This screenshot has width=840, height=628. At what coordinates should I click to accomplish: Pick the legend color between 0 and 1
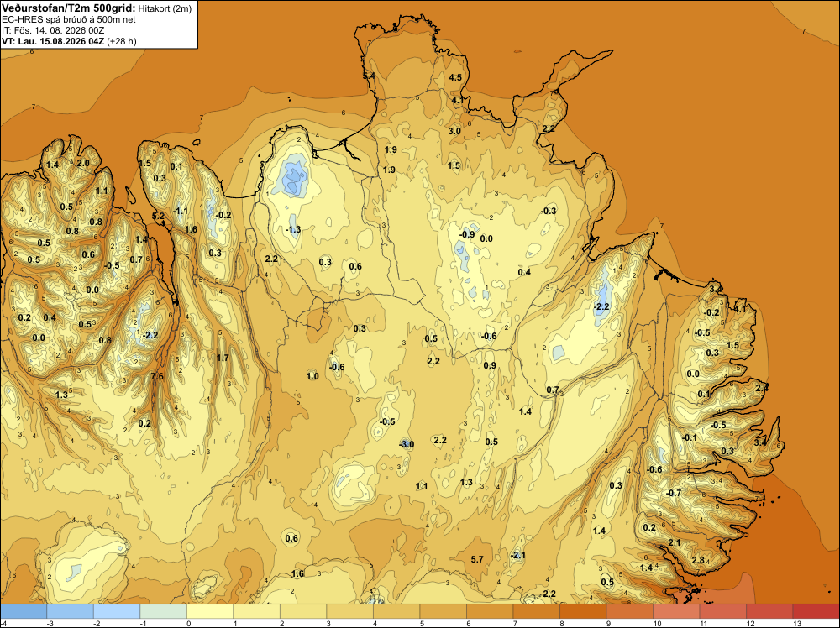[x=210, y=611]
